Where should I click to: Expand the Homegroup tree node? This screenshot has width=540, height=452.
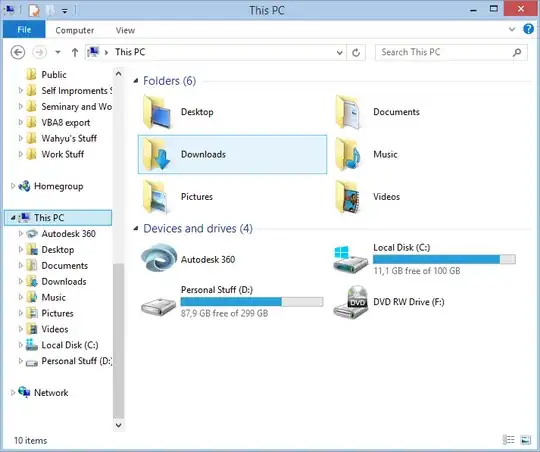point(13,186)
